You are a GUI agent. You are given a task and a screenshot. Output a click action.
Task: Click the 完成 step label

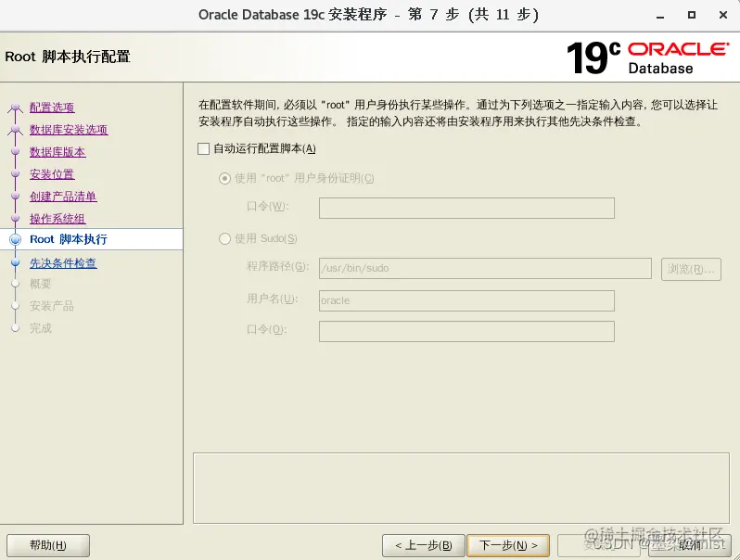pyautogui.click(x=40, y=328)
